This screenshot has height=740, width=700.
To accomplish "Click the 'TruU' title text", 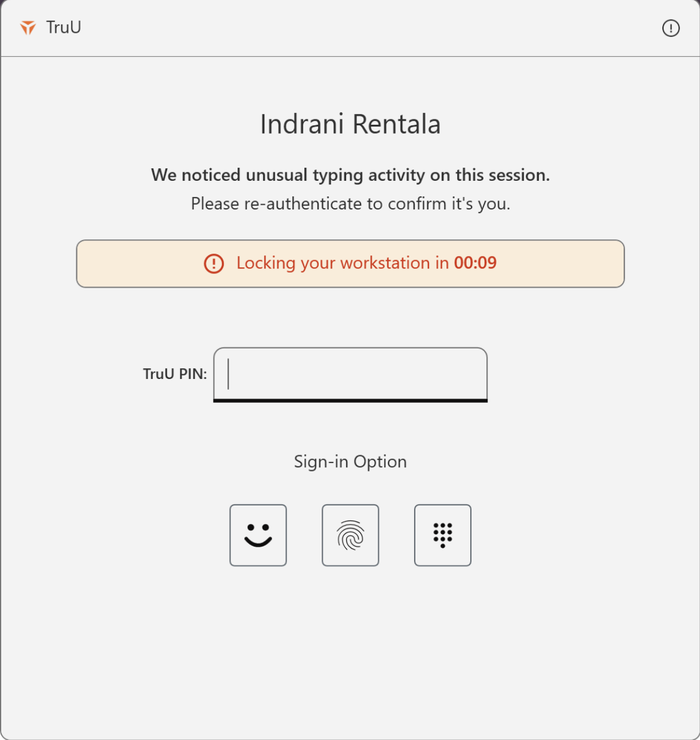I will [63, 27].
